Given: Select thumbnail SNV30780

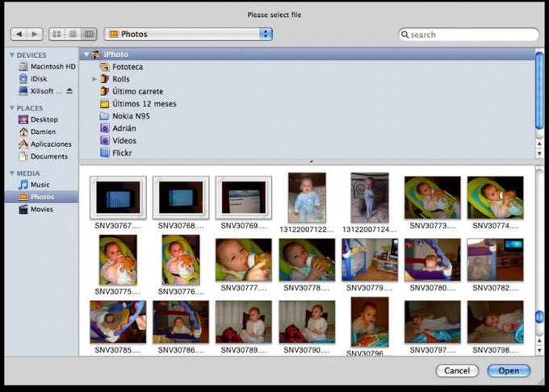Looking at the screenshot, I should 433,260.
